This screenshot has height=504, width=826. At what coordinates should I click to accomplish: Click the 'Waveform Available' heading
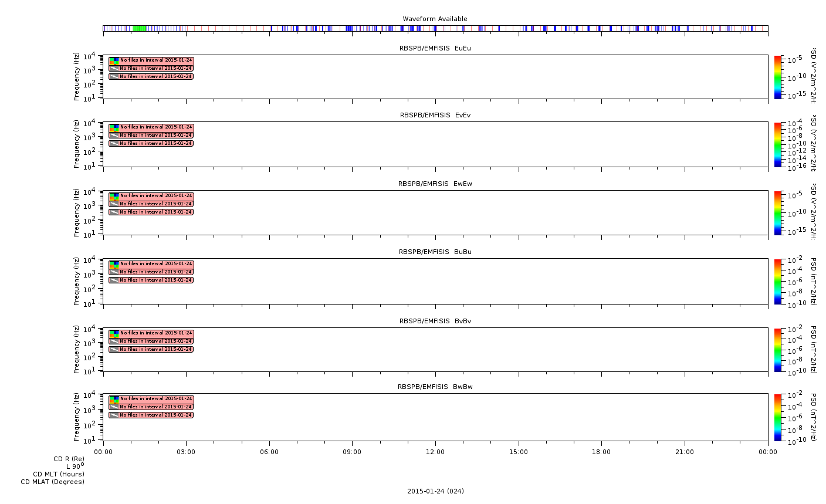coord(435,19)
